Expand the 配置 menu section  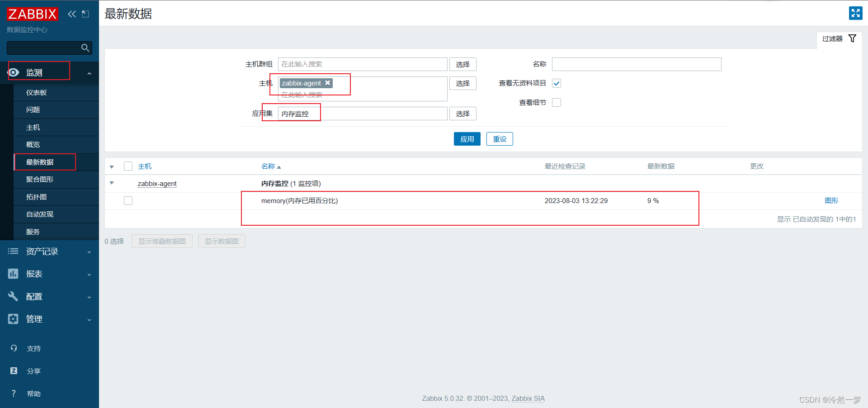(x=89, y=297)
